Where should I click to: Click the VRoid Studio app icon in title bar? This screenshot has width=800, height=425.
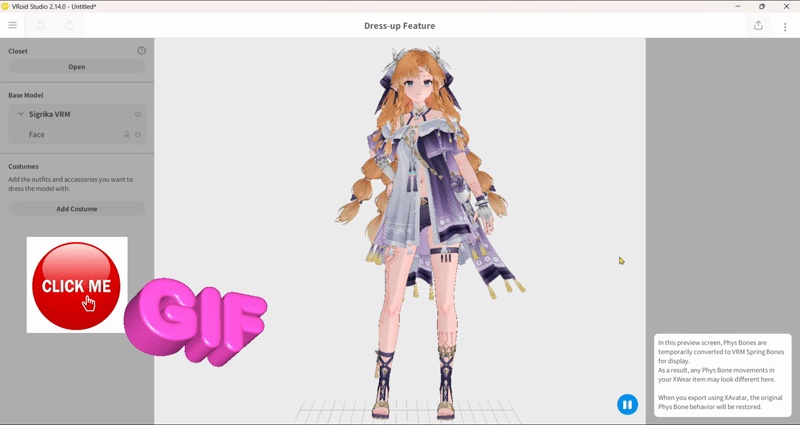coord(5,6)
